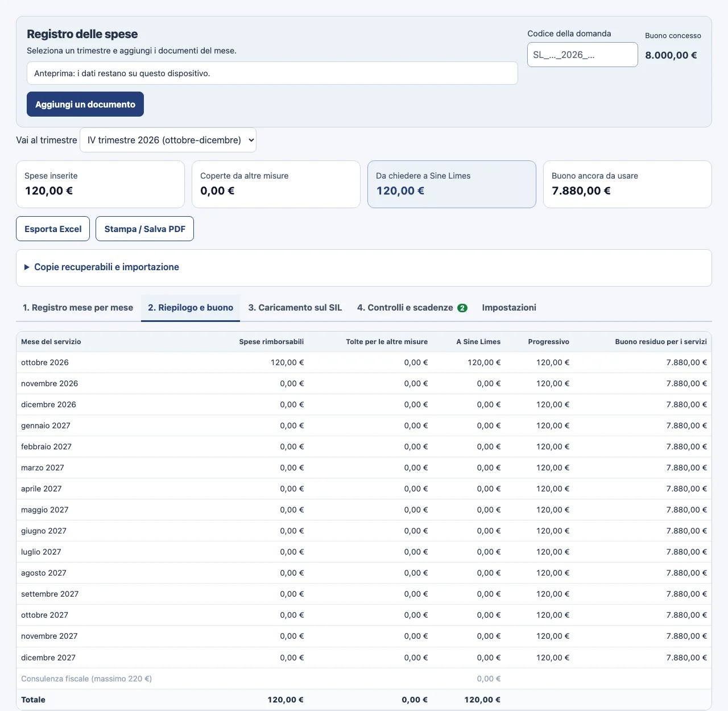Export the register with Esporta Excel

tap(53, 229)
